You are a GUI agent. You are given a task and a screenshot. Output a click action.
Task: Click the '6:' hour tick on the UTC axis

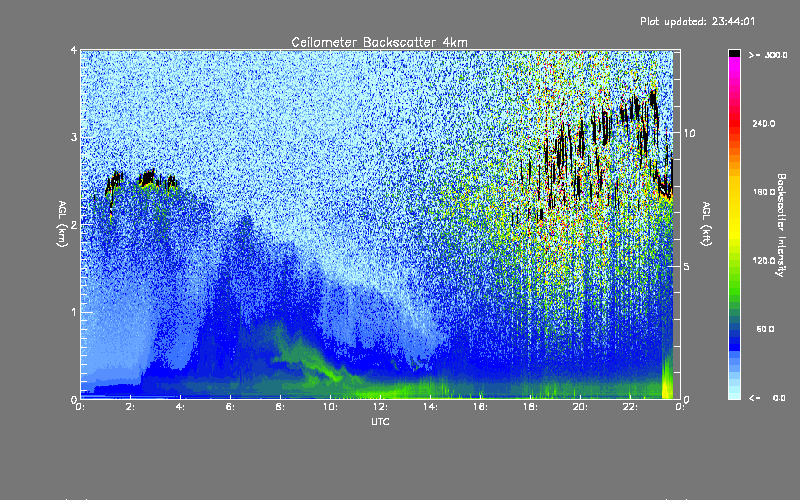click(231, 407)
